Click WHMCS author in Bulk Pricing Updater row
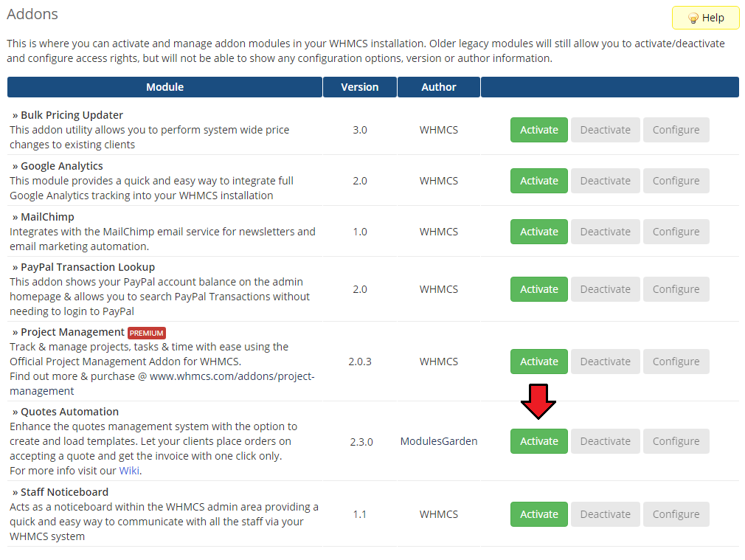 tap(439, 130)
